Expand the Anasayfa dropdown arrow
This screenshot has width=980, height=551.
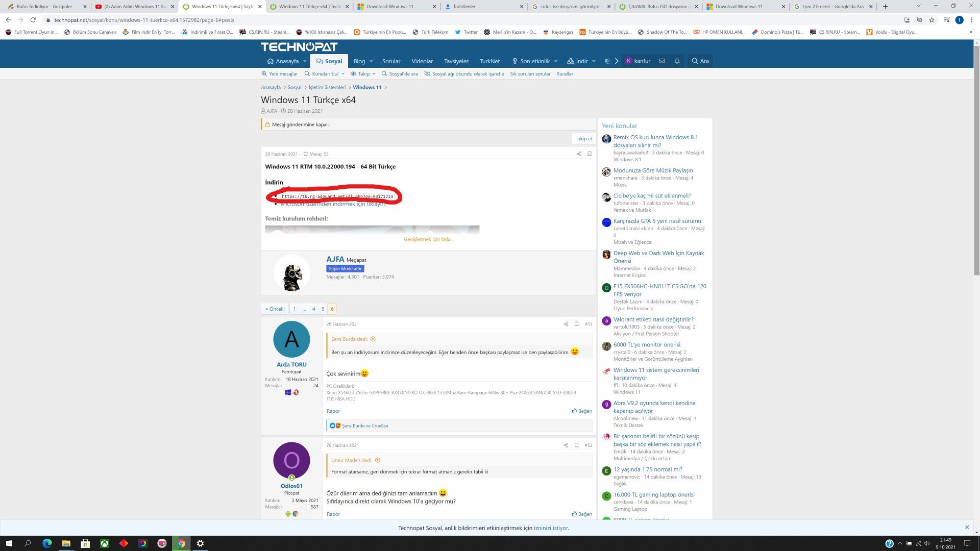[305, 61]
